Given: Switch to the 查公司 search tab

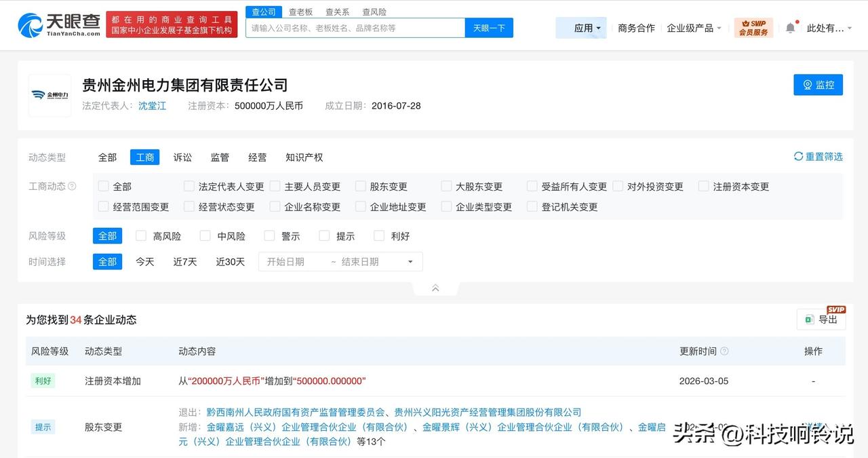Looking at the screenshot, I should pyautogui.click(x=264, y=12).
